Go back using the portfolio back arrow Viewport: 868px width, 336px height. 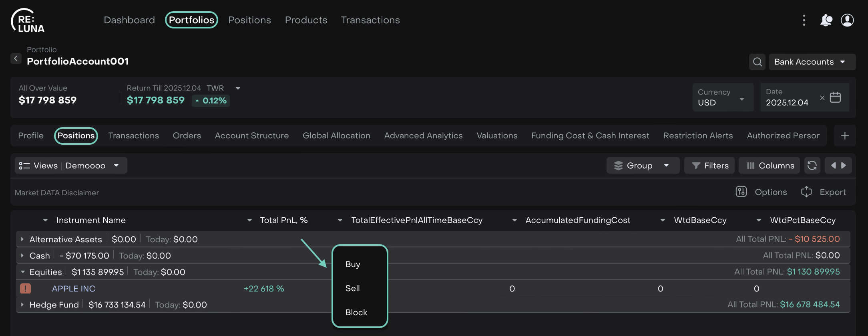coord(16,59)
